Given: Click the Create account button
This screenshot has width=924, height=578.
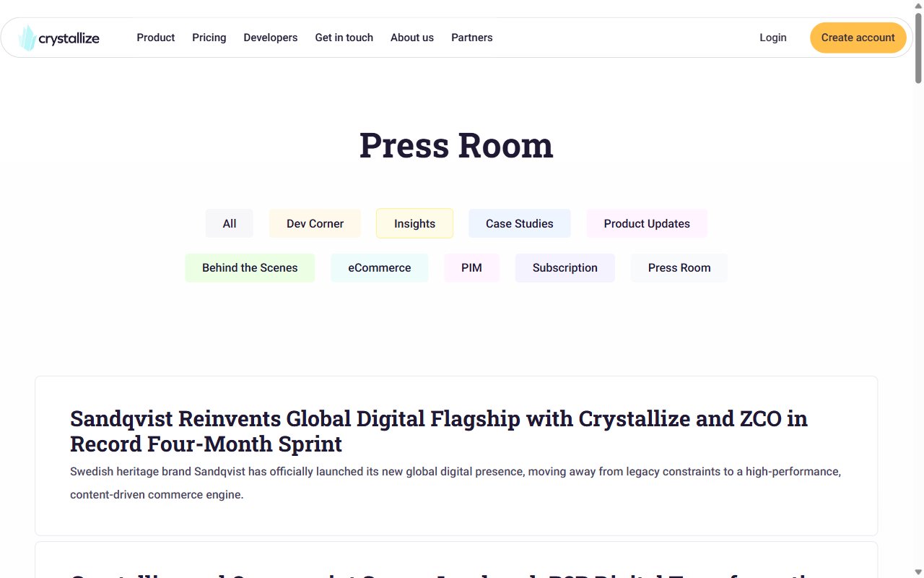Looking at the screenshot, I should click(x=858, y=38).
